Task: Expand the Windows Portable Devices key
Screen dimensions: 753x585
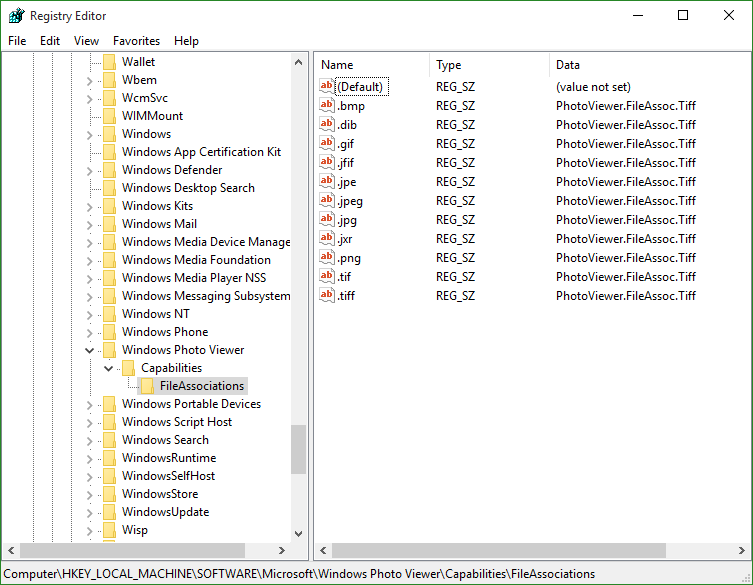Action: click(90, 404)
